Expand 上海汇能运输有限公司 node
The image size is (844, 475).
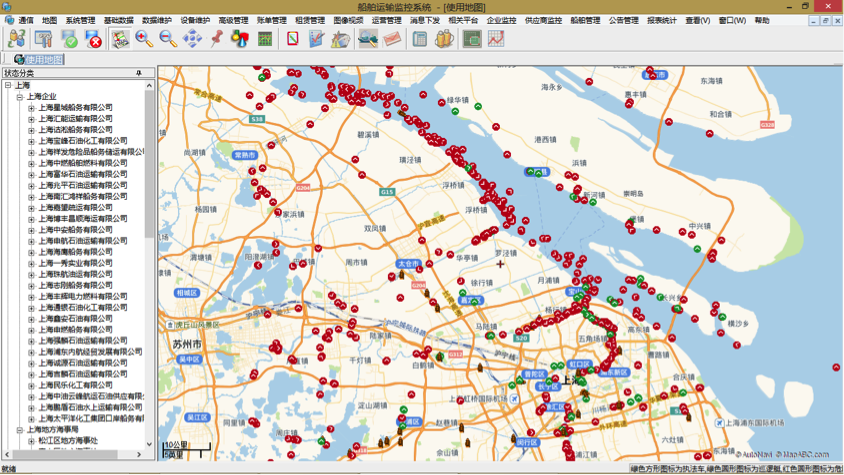coord(31,118)
